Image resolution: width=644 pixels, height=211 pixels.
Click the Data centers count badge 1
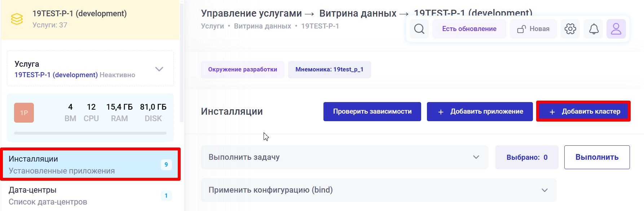(x=166, y=196)
